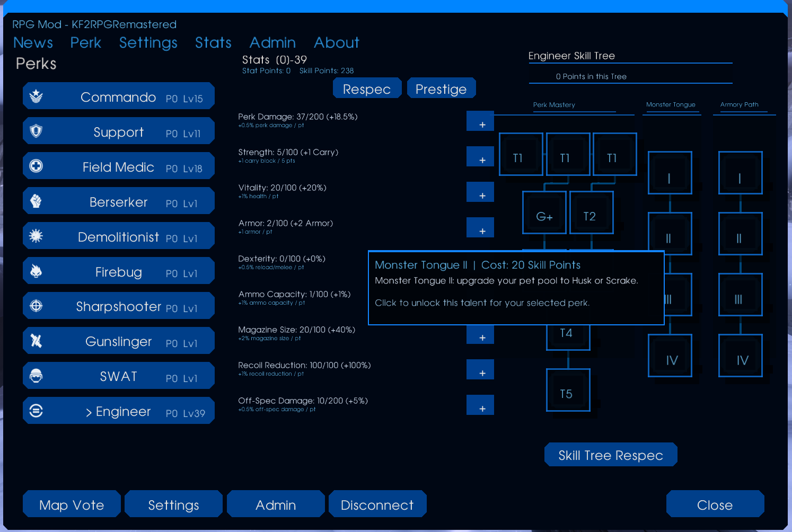Unlock Armory Path tier I node
The width and height of the screenshot is (792, 532).
coord(741,173)
